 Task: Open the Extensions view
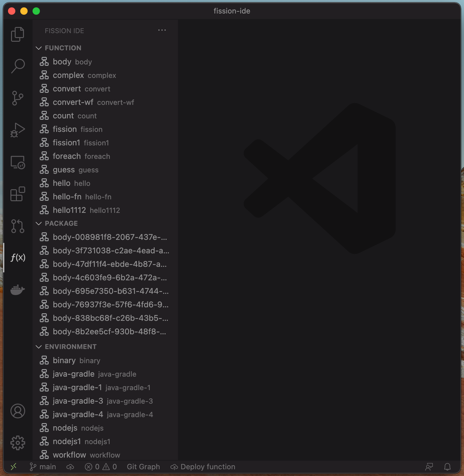(x=17, y=194)
